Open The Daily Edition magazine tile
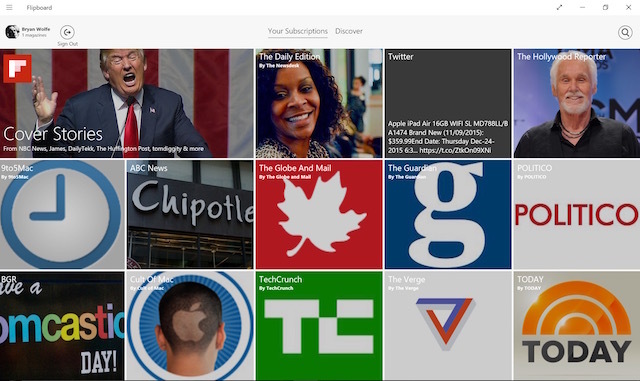Viewport: 640px width, 381px height. [319, 103]
